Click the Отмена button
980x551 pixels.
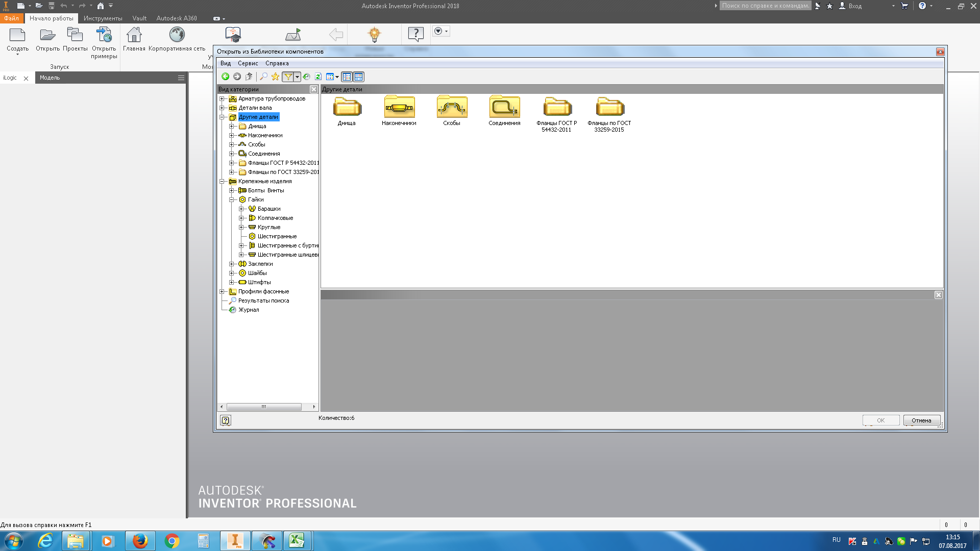click(921, 420)
